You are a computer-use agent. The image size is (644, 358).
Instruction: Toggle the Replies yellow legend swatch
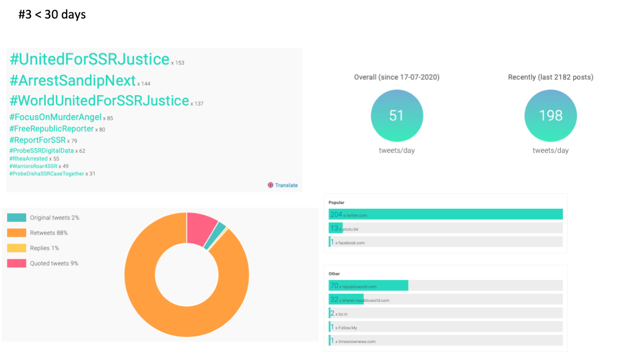coord(16,248)
